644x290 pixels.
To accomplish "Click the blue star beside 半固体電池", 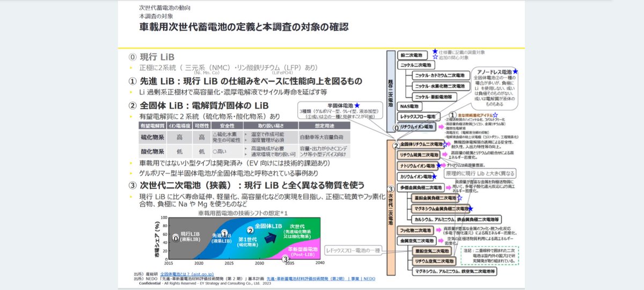I will (357, 106).
